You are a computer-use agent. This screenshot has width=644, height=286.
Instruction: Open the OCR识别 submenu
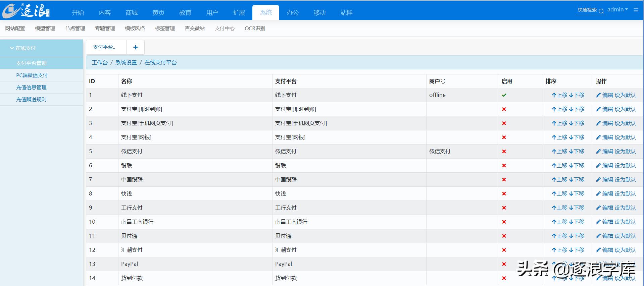(255, 28)
